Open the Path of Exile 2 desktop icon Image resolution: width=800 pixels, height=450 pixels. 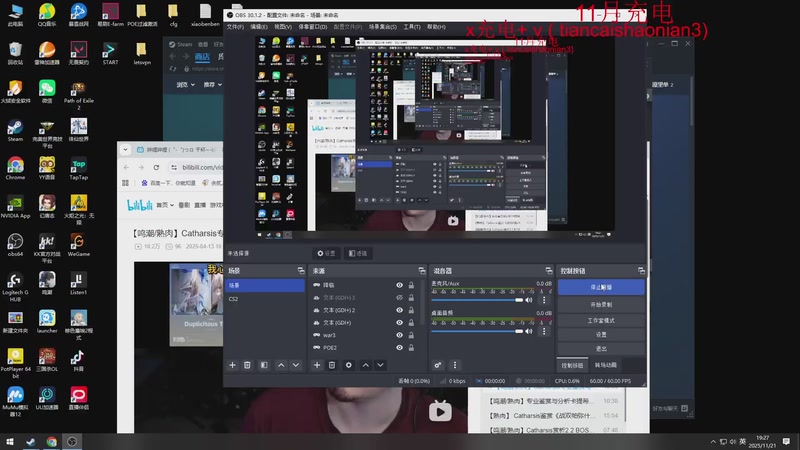79,95
